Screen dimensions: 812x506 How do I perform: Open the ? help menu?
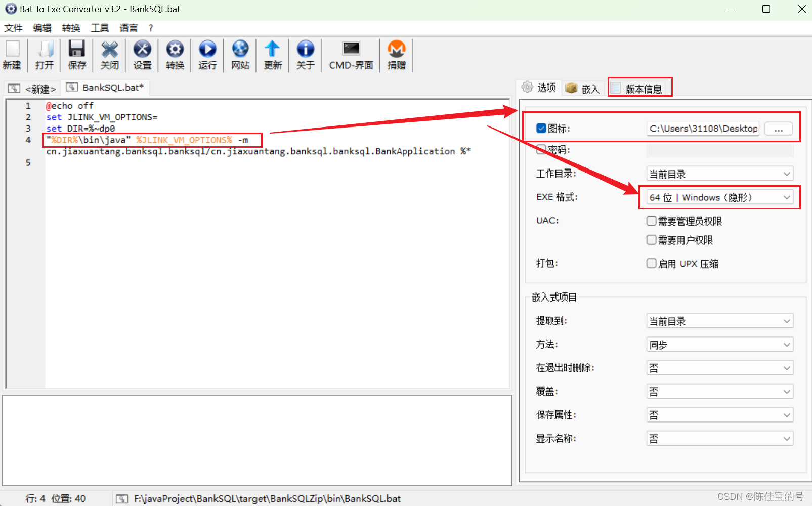click(x=151, y=28)
